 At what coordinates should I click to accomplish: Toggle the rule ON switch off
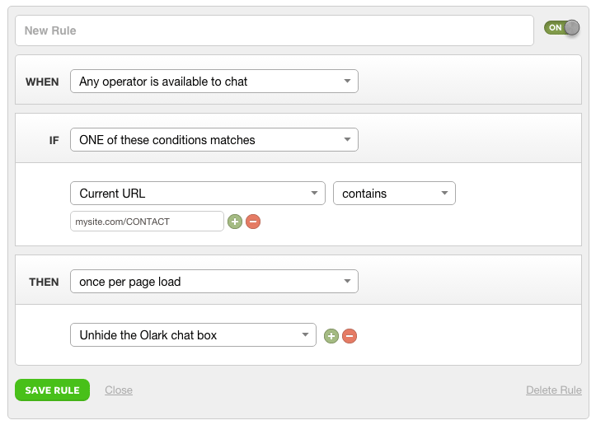point(562,28)
